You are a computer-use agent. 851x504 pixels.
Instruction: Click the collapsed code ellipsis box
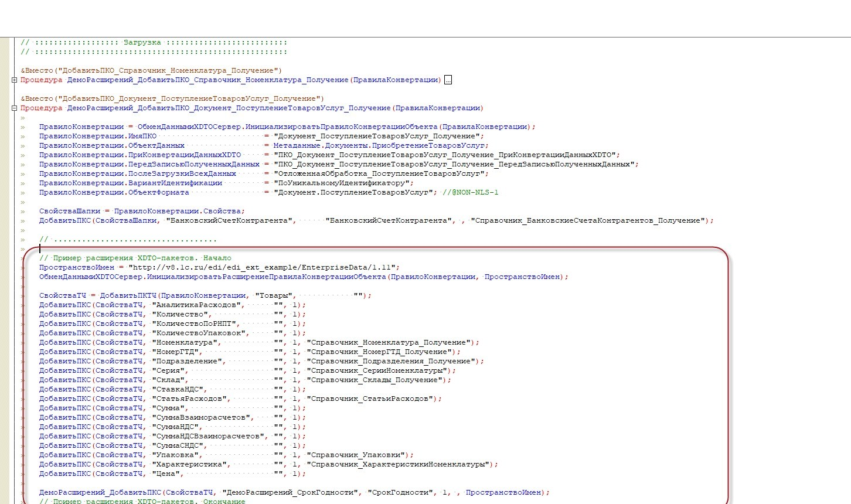point(448,80)
